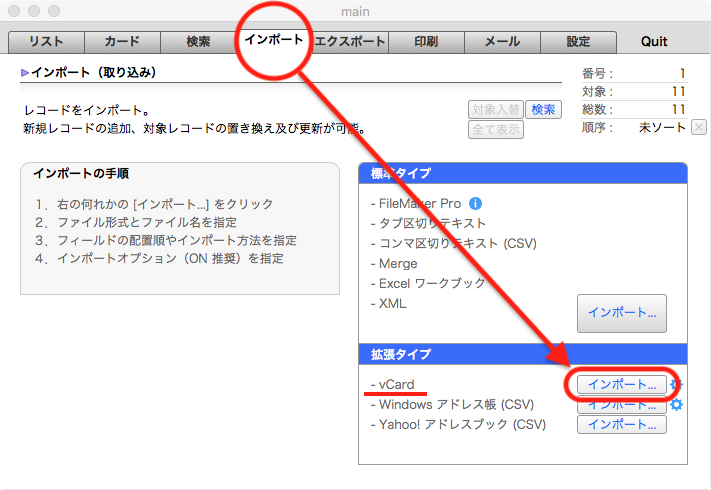Viewport: 711px width, 490px height.
Task: Click the FileMaker Pro info icon
Action: pyautogui.click(x=476, y=203)
